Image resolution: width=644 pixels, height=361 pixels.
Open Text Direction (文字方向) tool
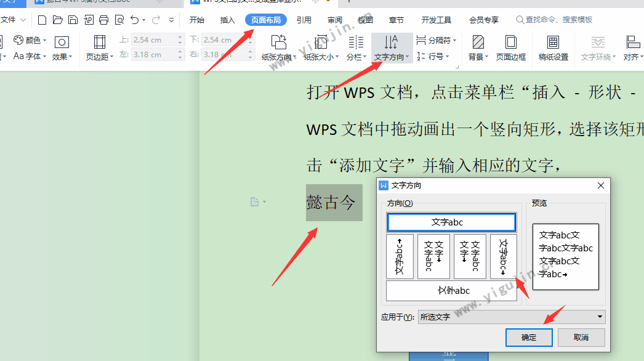392,48
